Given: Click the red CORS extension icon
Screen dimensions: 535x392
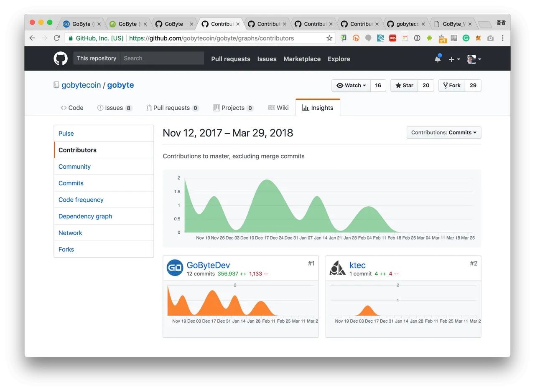Looking at the screenshot, I should pos(392,38).
